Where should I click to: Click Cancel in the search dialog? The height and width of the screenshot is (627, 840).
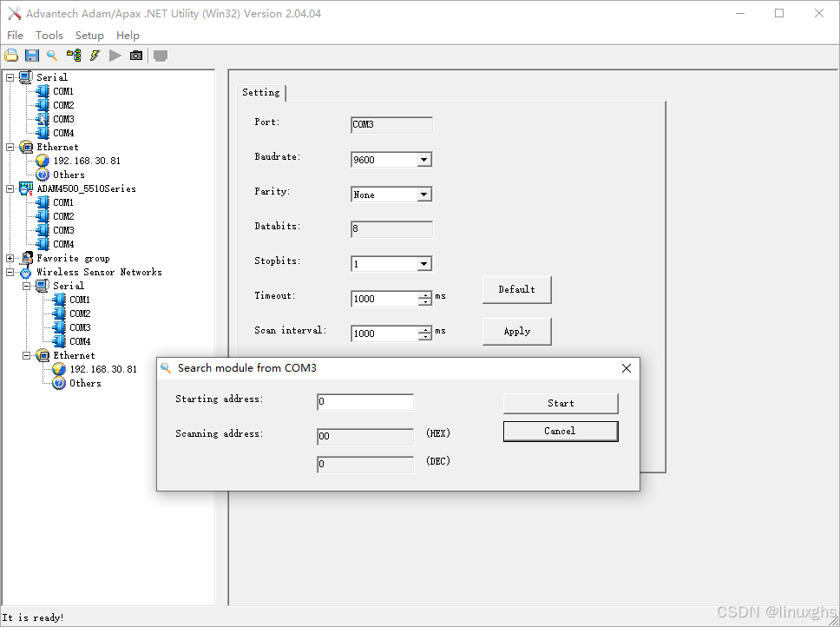pos(561,432)
